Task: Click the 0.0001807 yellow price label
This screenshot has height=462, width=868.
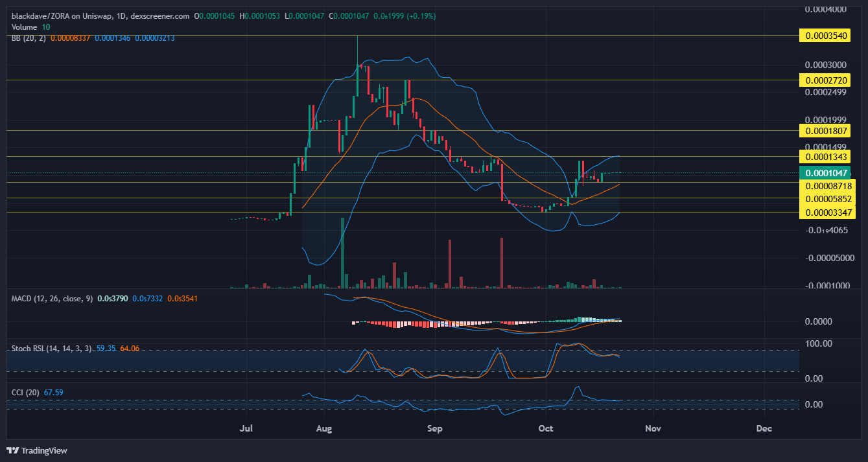Action: 824,131
